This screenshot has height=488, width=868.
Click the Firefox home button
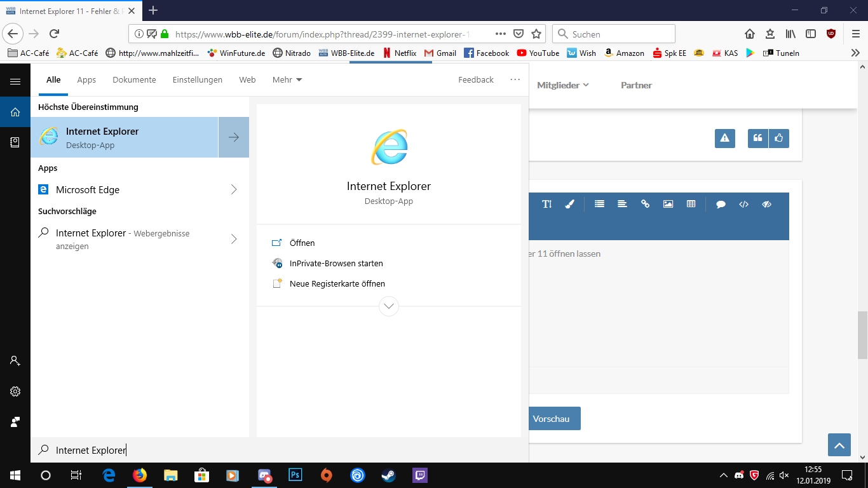(750, 34)
